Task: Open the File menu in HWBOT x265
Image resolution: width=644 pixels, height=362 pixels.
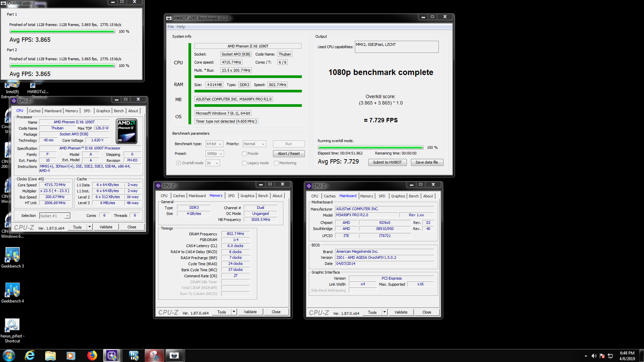Action: [171, 27]
